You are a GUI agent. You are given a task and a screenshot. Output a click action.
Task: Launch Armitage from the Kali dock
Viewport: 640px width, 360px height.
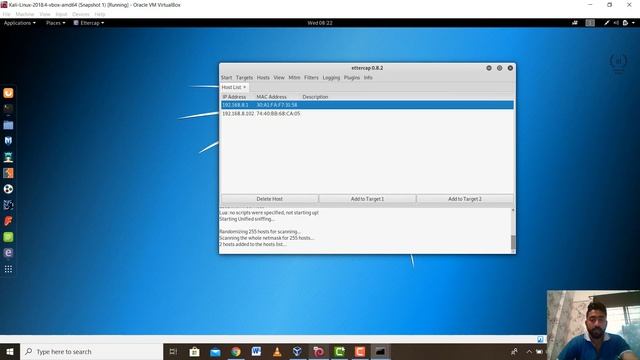click(x=8, y=157)
